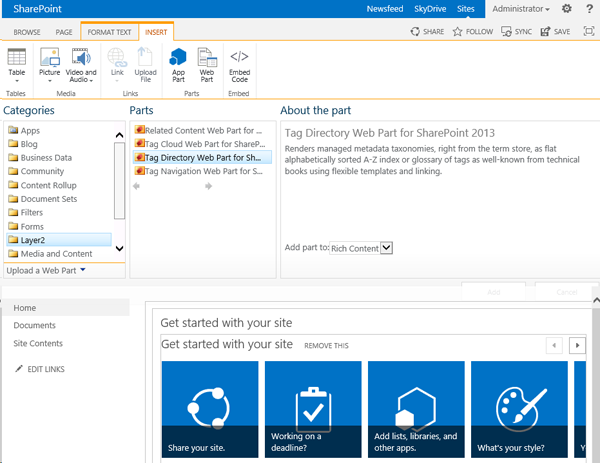
Task: Open SkyDrive from top bar
Action: click(x=430, y=9)
